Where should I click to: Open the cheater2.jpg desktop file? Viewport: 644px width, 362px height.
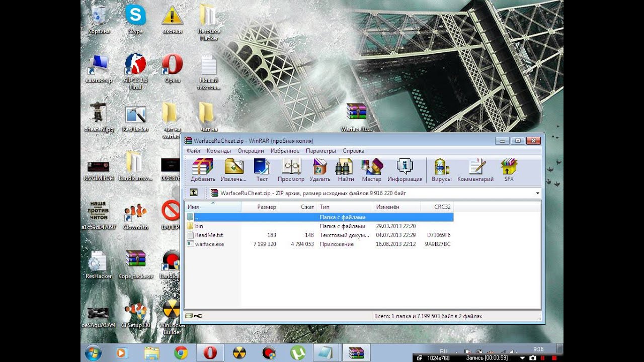coord(99,117)
